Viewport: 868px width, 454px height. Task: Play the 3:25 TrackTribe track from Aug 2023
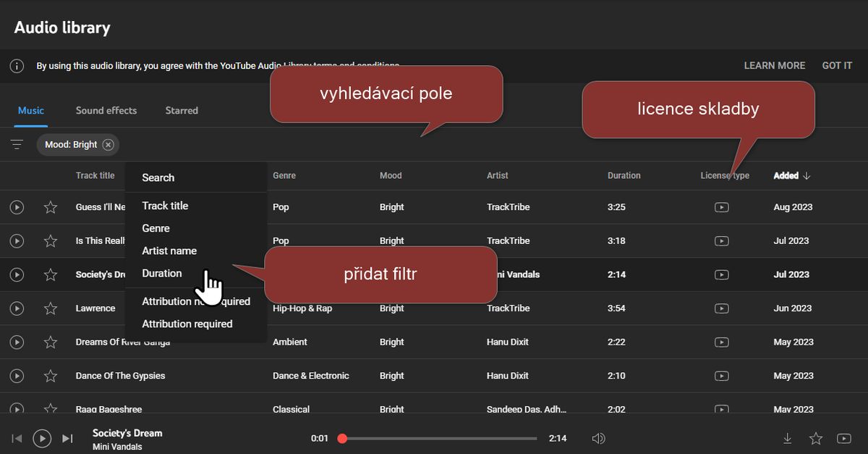click(x=17, y=207)
